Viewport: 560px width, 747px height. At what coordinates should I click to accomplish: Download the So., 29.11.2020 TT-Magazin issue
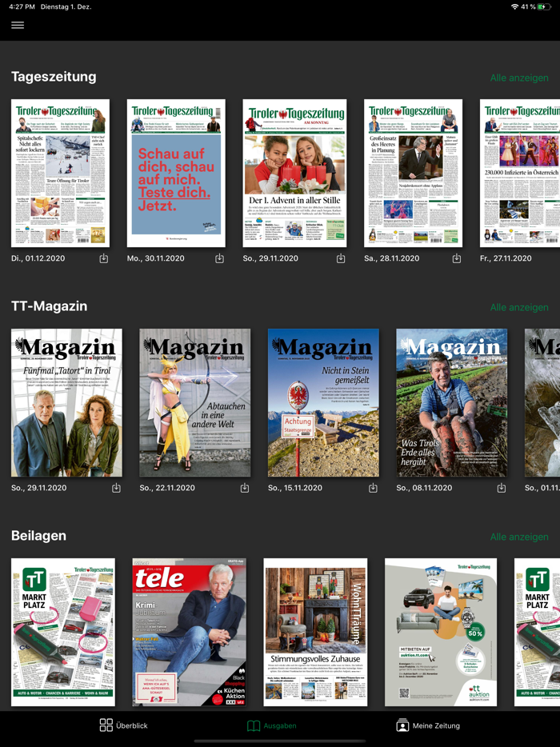[116, 488]
